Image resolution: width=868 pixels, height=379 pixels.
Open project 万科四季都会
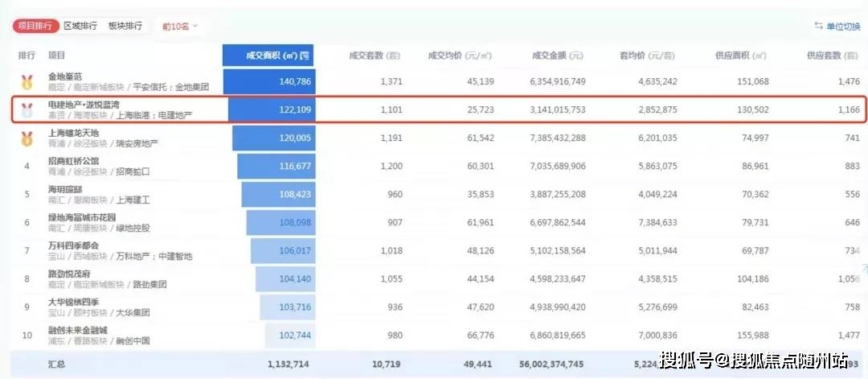click(74, 245)
